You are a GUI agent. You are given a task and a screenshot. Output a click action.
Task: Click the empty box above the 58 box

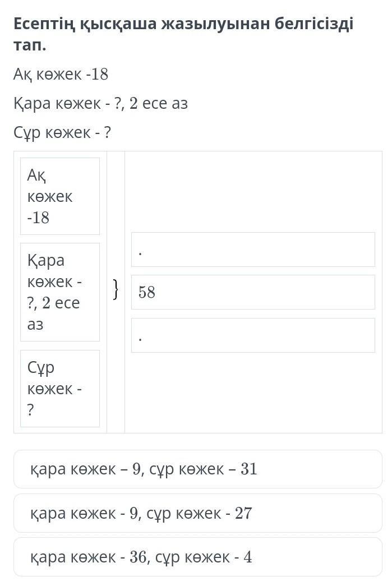(253, 250)
